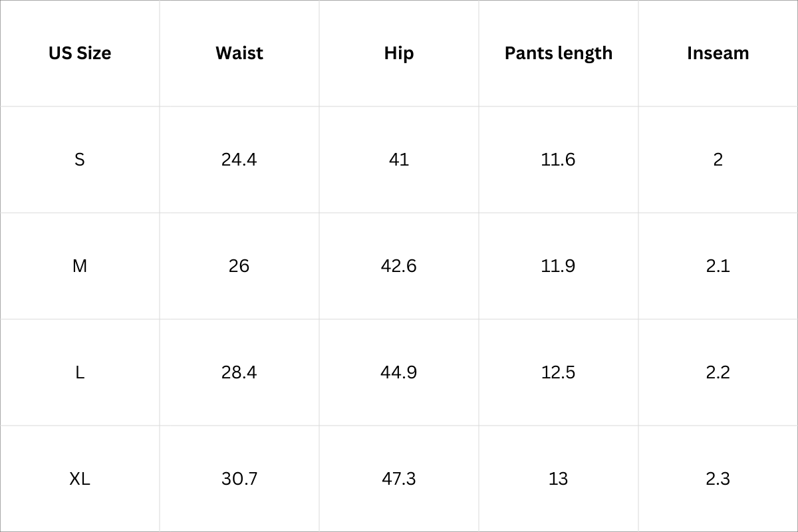Click the inseam value 2.3 cell
Screen dimensions: 798x532
pos(718,479)
